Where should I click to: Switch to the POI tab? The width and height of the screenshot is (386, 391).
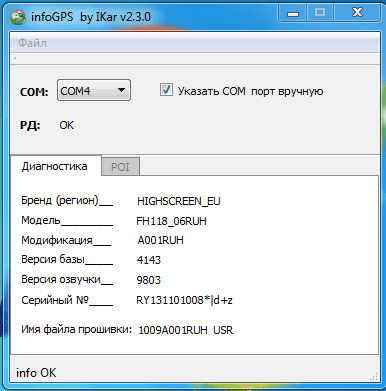(x=120, y=166)
